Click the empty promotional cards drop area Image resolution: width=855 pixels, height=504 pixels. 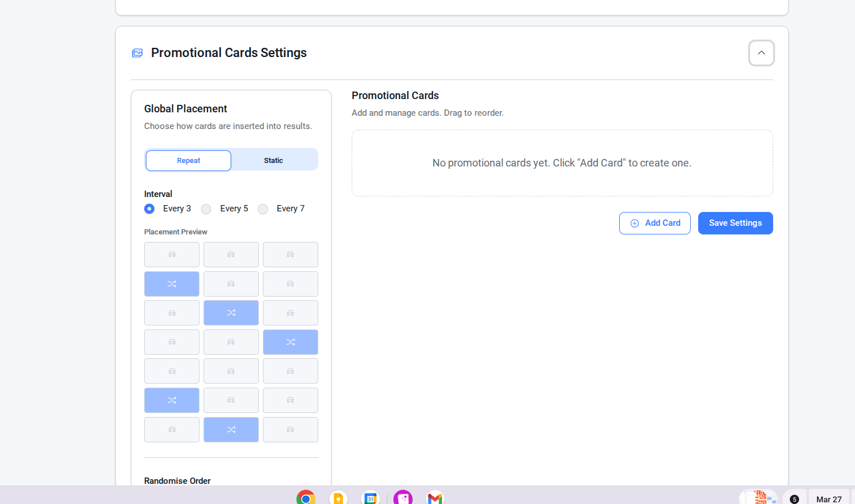pos(562,163)
